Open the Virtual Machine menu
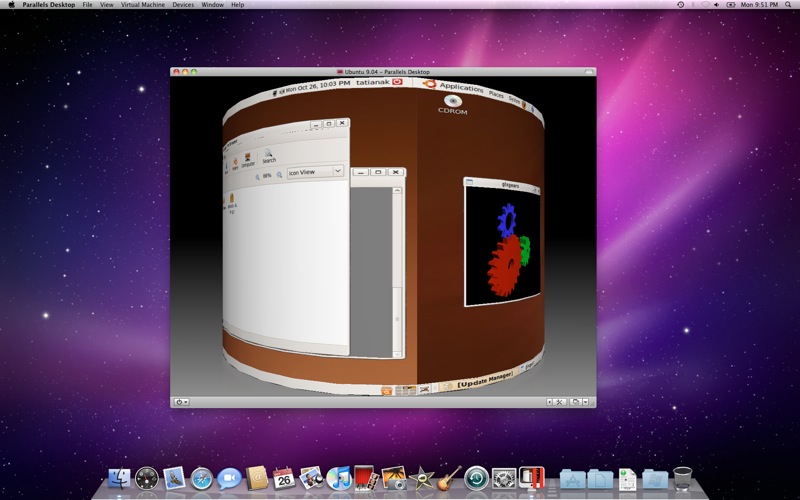800x500 pixels. [143, 5]
